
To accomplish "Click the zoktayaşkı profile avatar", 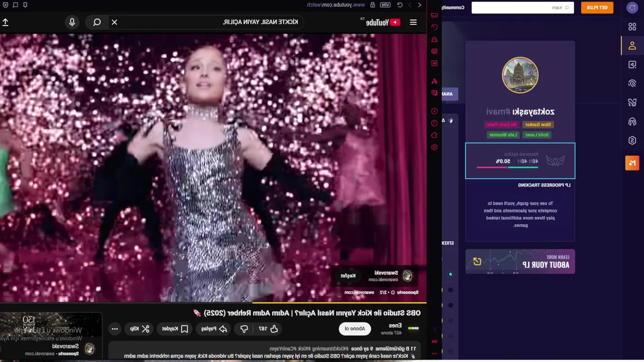I will point(520,75).
